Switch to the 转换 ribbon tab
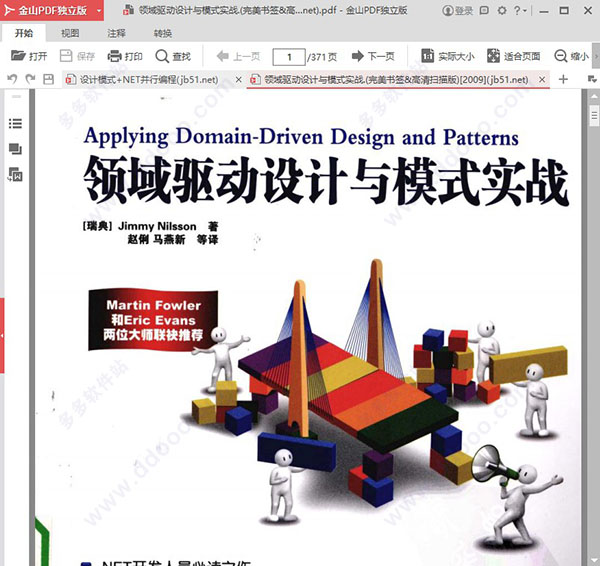600x566 pixels. click(x=163, y=33)
